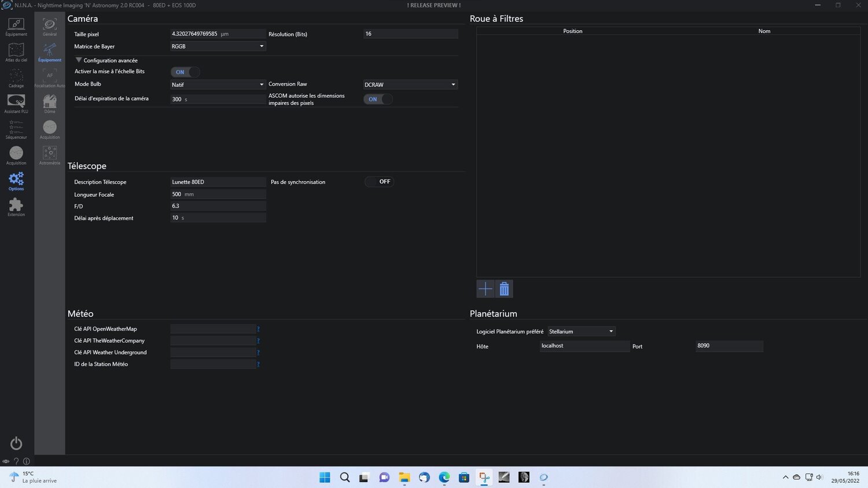Click the Position column header
The height and width of the screenshot is (488, 868).
573,31
